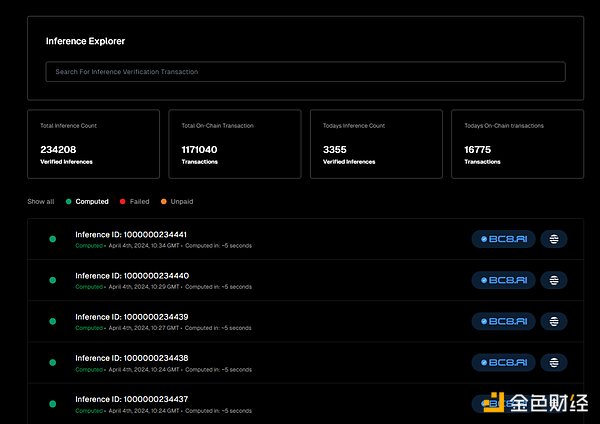600x424 pixels.
Task: Click green status dot of inference 1000000234438
Action: tap(52, 362)
